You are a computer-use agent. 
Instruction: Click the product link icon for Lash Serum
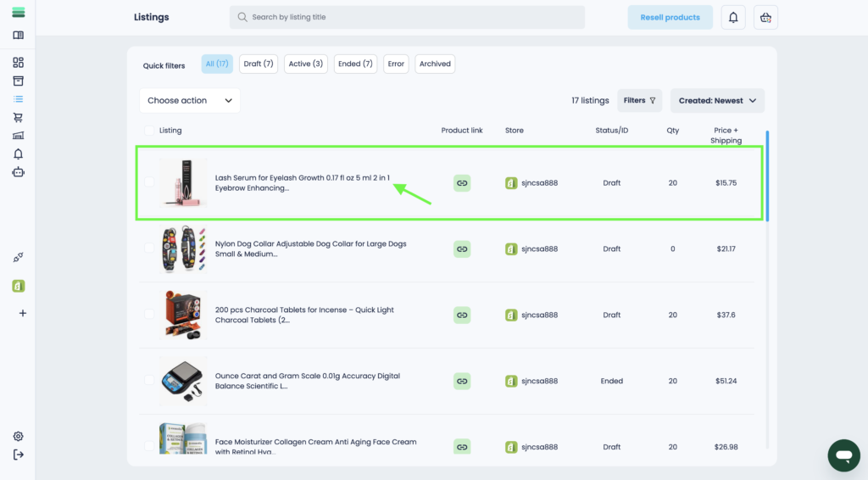pos(462,182)
